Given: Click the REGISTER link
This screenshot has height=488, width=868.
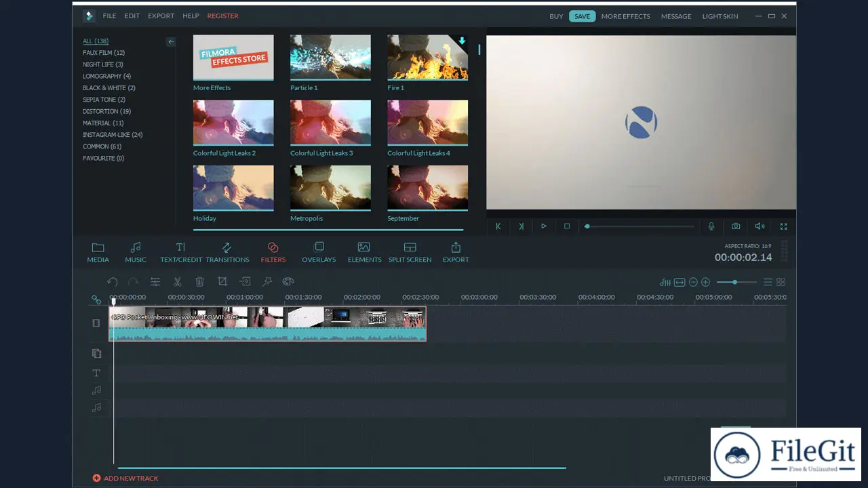Looking at the screenshot, I should (222, 16).
